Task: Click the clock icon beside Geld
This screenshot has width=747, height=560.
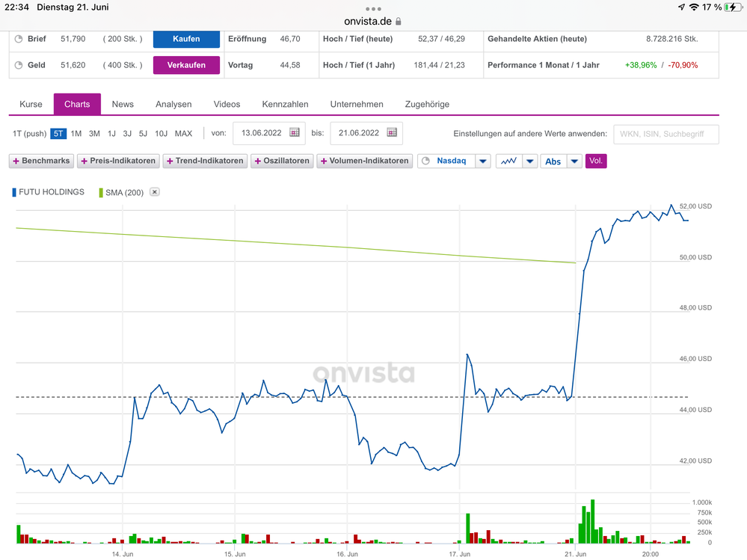Action: [x=19, y=65]
